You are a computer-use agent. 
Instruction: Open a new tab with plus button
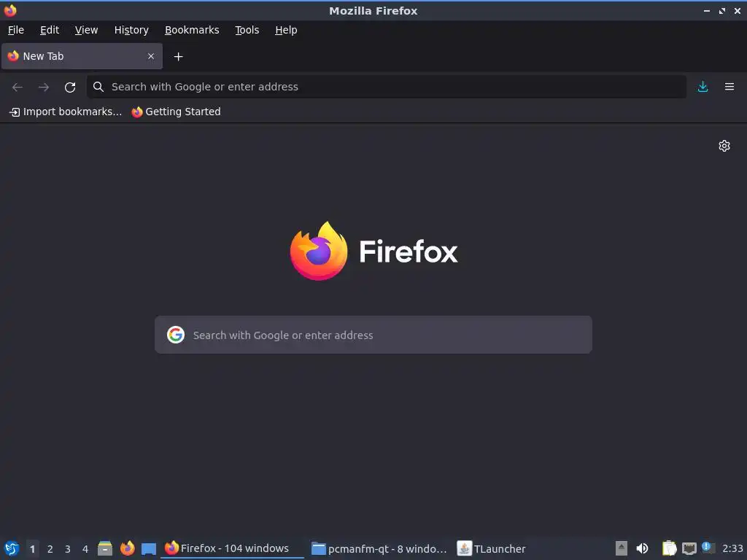point(178,57)
